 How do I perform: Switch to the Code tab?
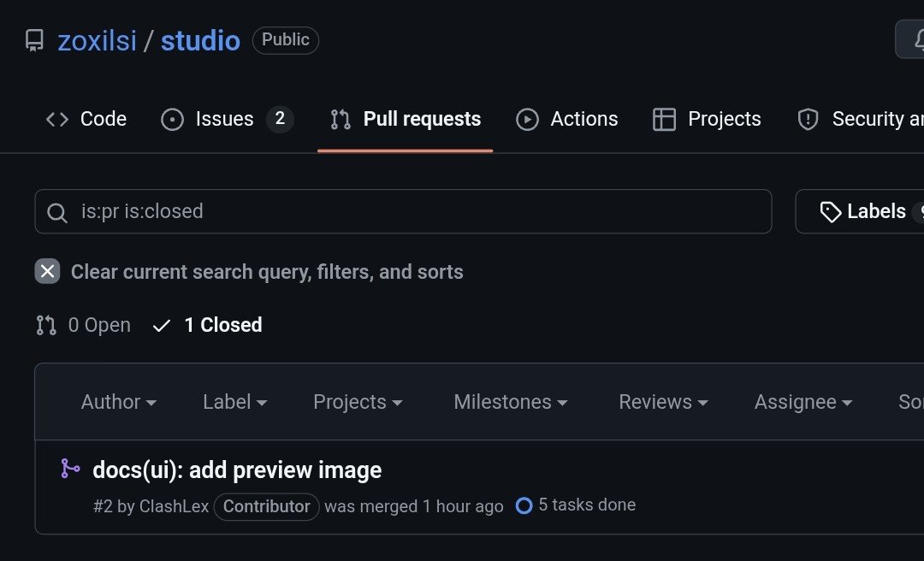coord(86,119)
